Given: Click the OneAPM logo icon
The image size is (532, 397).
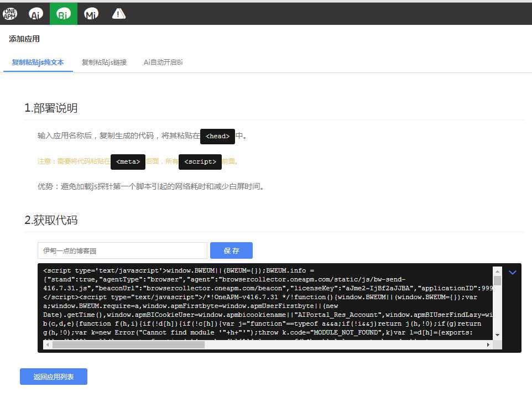Looking at the screenshot, I should pos(10,14).
